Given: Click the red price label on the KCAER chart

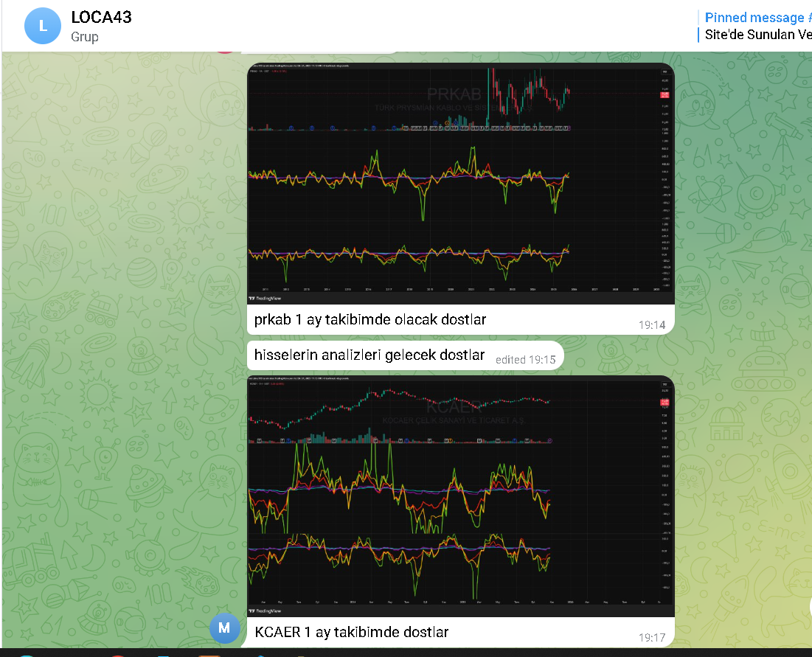Looking at the screenshot, I should point(664,402).
